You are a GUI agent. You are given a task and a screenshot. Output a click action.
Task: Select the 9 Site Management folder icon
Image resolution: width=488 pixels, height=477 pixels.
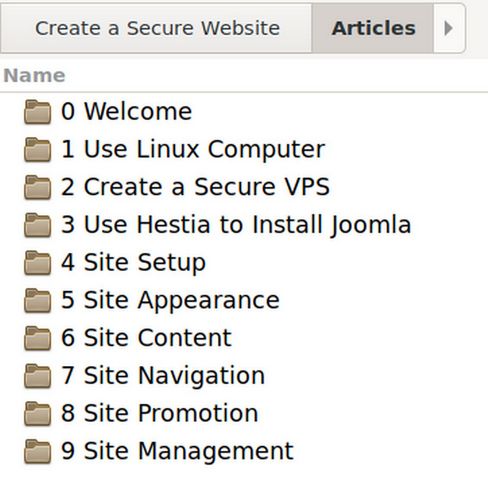pos(38,452)
